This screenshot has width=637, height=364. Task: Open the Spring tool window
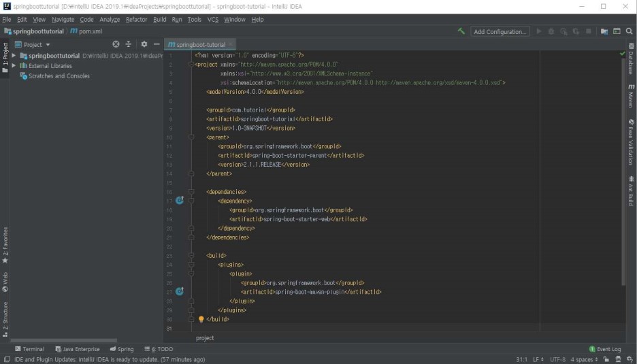pyautogui.click(x=121, y=349)
